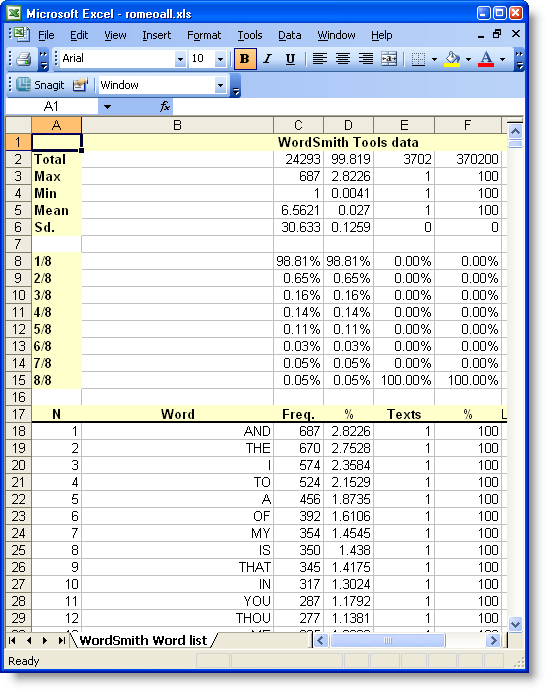The image size is (545, 689).
Task: Click the Insert Function fx icon
Action: pyautogui.click(x=164, y=106)
